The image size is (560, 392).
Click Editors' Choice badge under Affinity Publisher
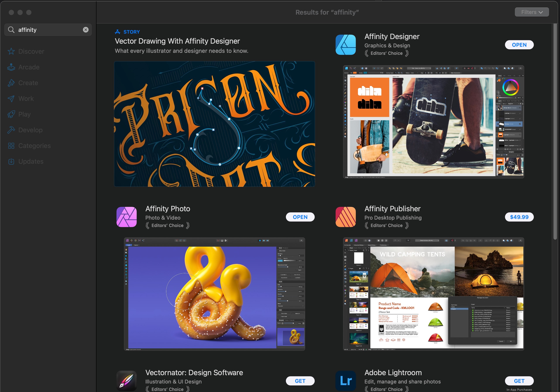[x=386, y=225]
